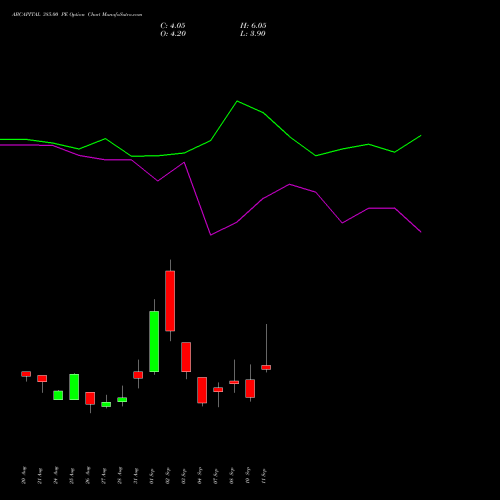Select the 25 Aug date label
This screenshot has width=500, height=500.
[72, 475]
